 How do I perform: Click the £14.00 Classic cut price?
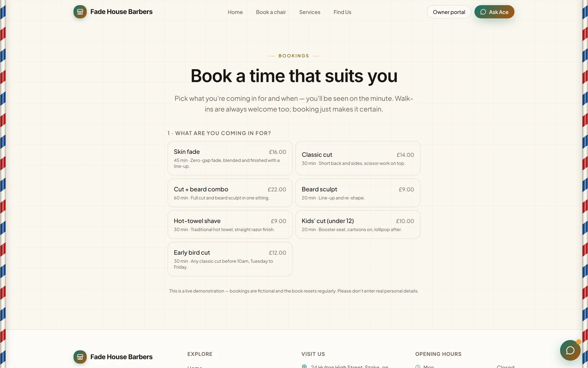(x=405, y=155)
